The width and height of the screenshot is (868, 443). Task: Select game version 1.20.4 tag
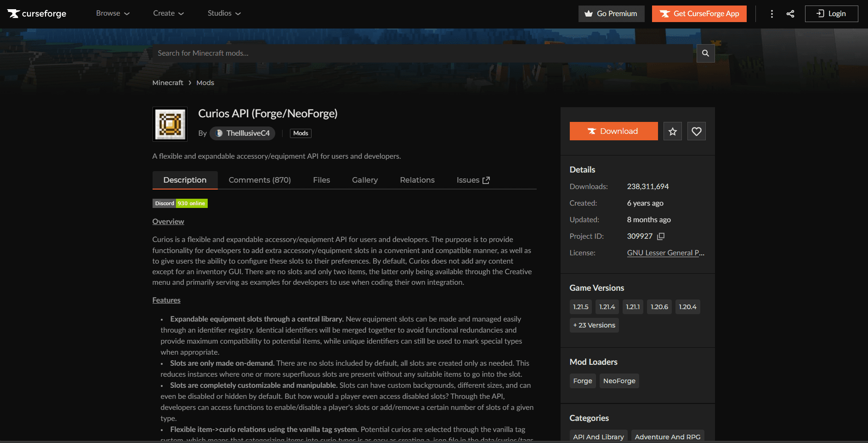[688, 307]
